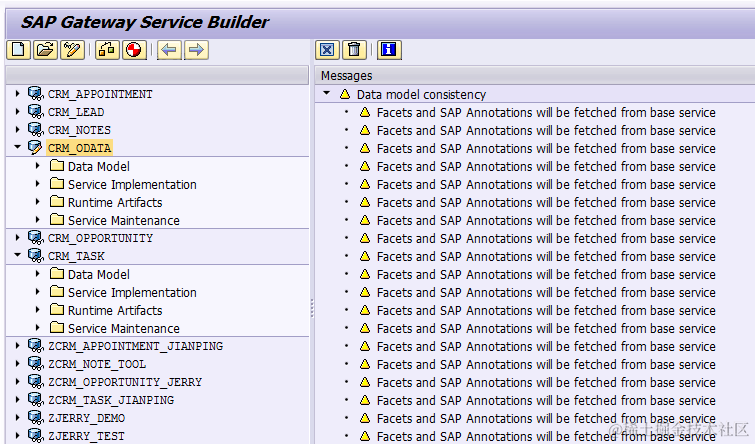Select ZCRM_APPOINTMENT_JIANPING project label
Screen dimensions: 755x444
pos(135,346)
